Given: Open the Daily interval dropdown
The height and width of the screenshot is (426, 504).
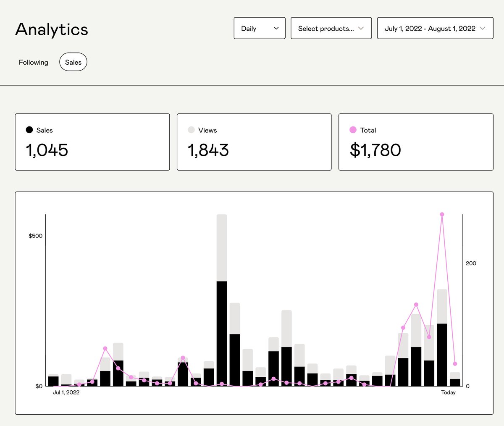Looking at the screenshot, I should (260, 28).
